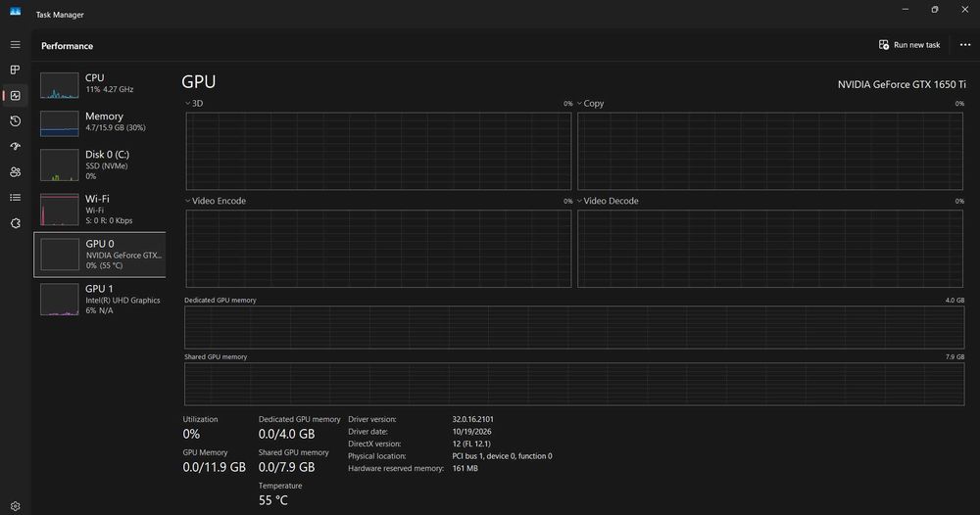This screenshot has width=980, height=515.
Task: Click the 0.0/7.9 GB shared memory value
Action: [287, 467]
